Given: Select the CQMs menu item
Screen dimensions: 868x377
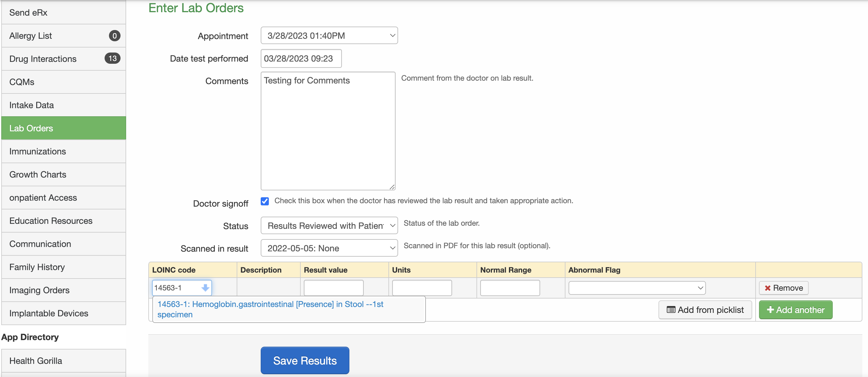Looking at the screenshot, I should point(22,82).
